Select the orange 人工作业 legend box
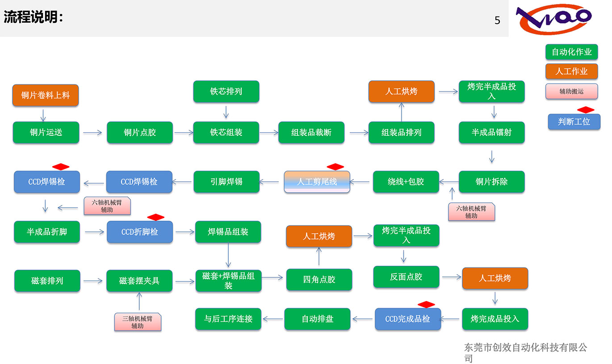The image size is (612, 364). pos(571,71)
